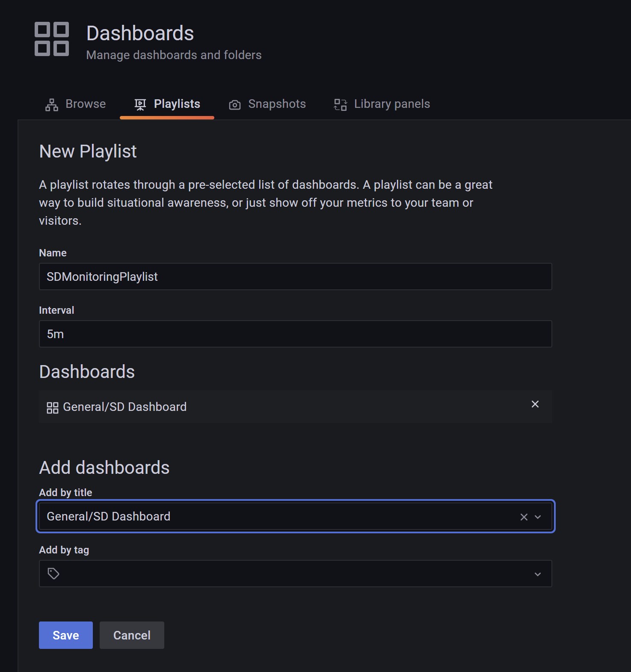Click the grid icon beside General/SD Dashboard
The width and height of the screenshot is (631, 672).
pos(53,407)
